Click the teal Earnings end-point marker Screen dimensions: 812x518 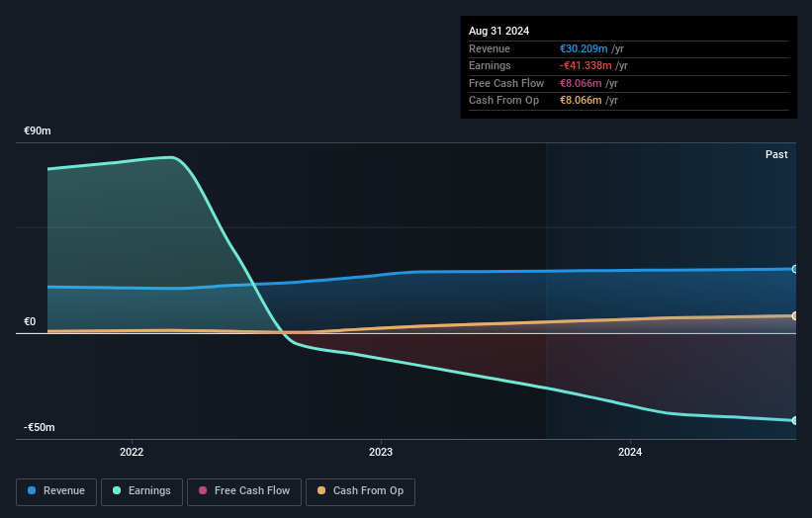[795, 421]
